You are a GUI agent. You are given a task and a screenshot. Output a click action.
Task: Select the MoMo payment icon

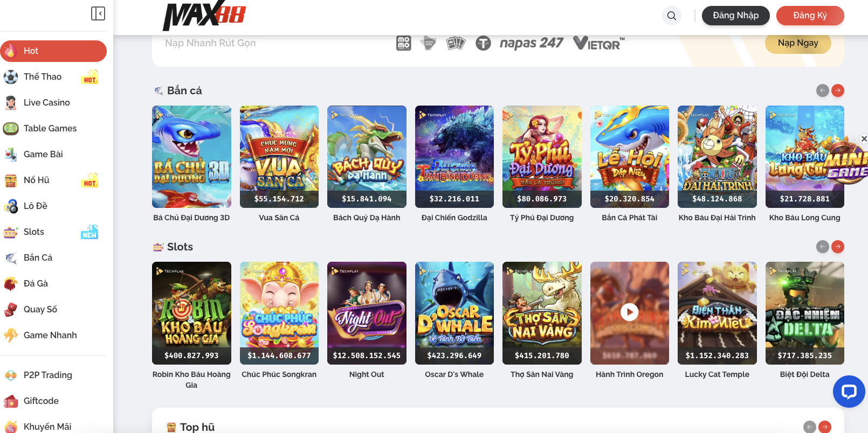click(404, 43)
